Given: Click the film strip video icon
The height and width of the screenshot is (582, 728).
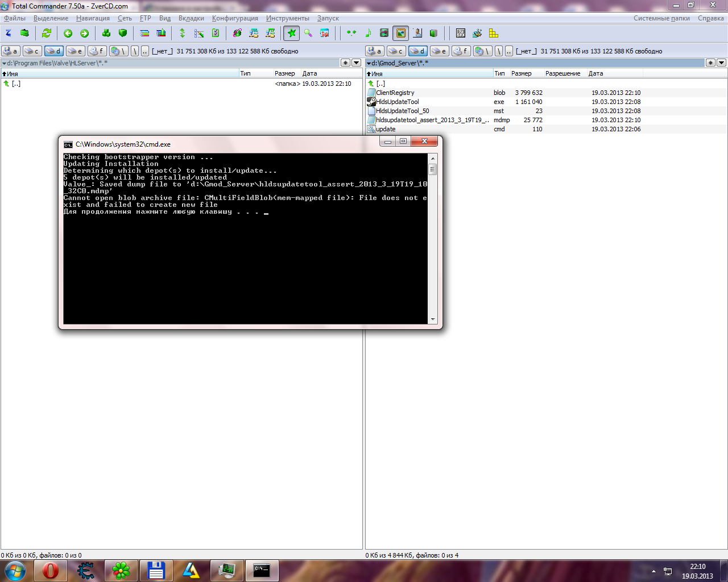Looking at the screenshot, I should tap(384, 33).
